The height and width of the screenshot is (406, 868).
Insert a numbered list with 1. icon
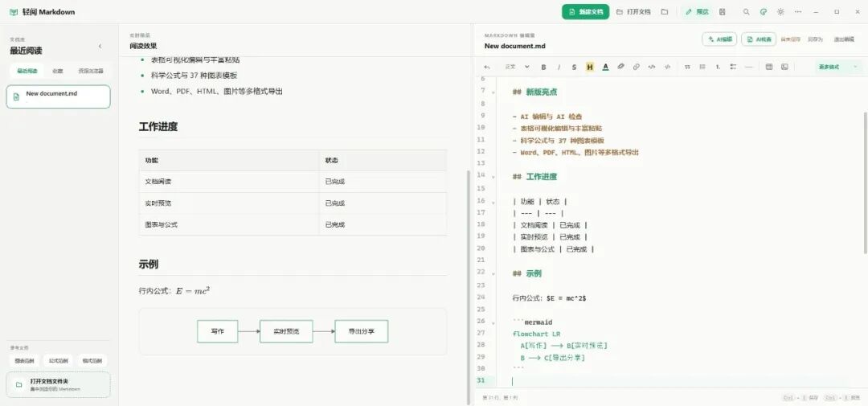tap(718, 67)
